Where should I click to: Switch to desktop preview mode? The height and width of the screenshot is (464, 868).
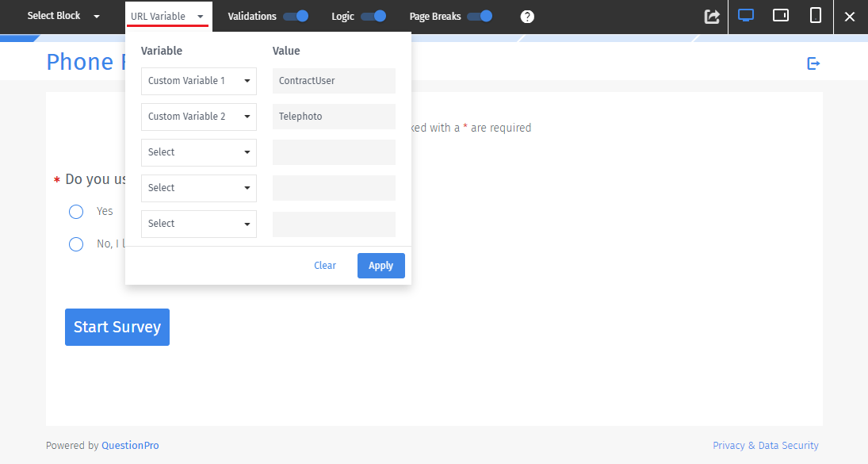coord(745,16)
